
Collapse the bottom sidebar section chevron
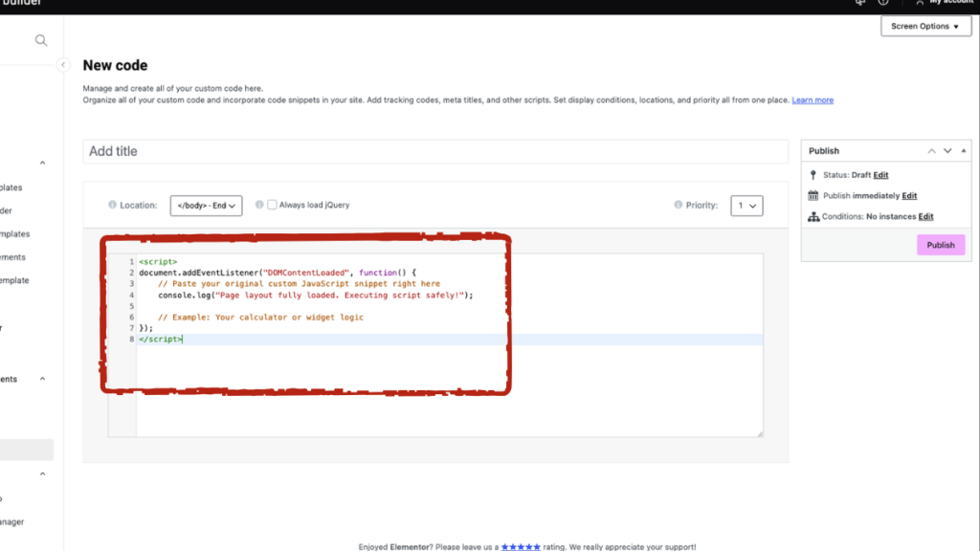(42, 474)
